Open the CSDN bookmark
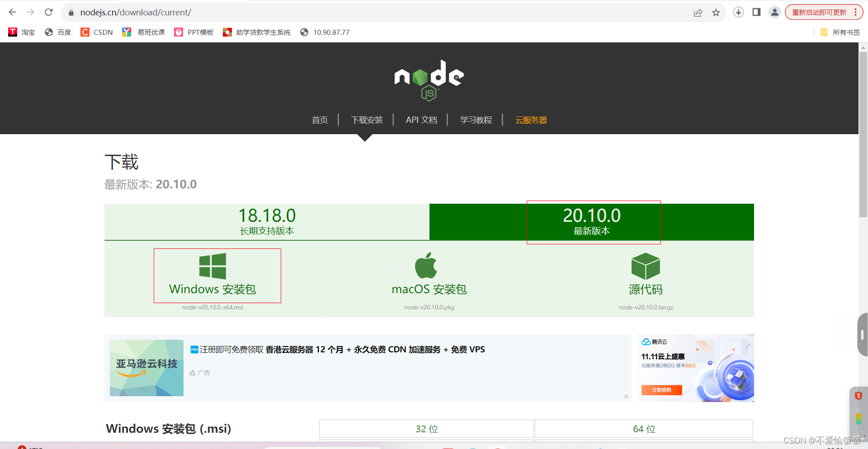Screen dimensions: 868x449 tap(97, 32)
